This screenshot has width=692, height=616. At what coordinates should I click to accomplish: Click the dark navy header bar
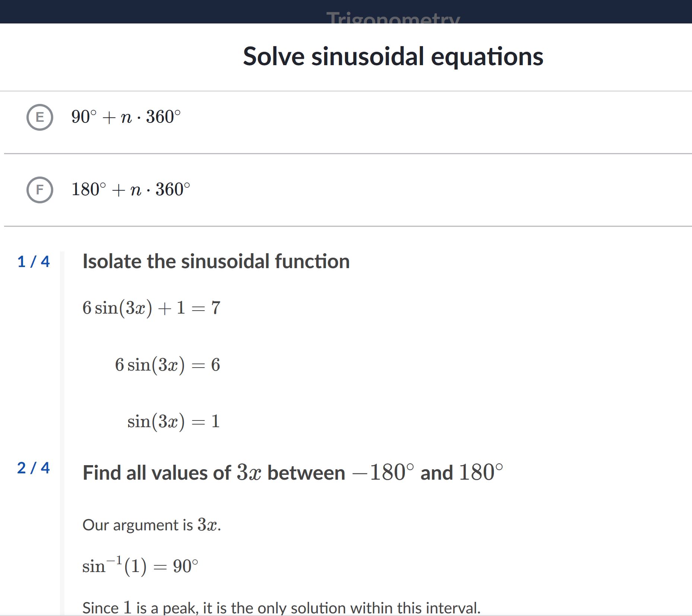pyautogui.click(x=346, y=12)
